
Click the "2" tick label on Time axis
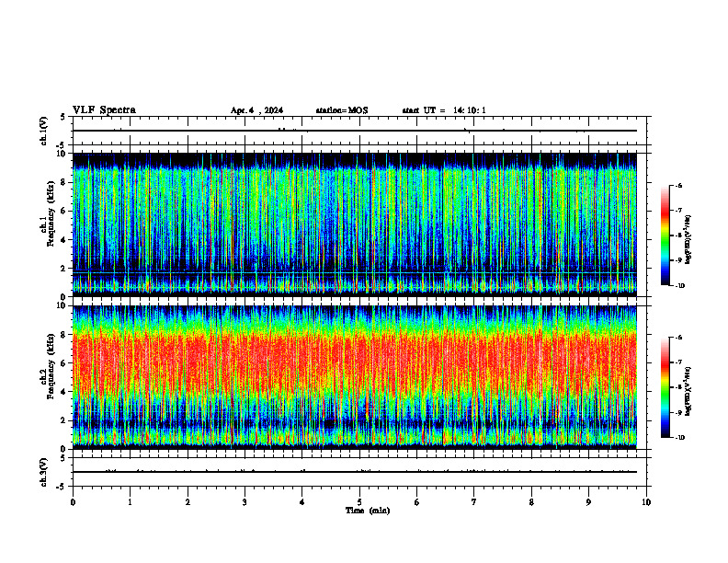pos(188,502)
